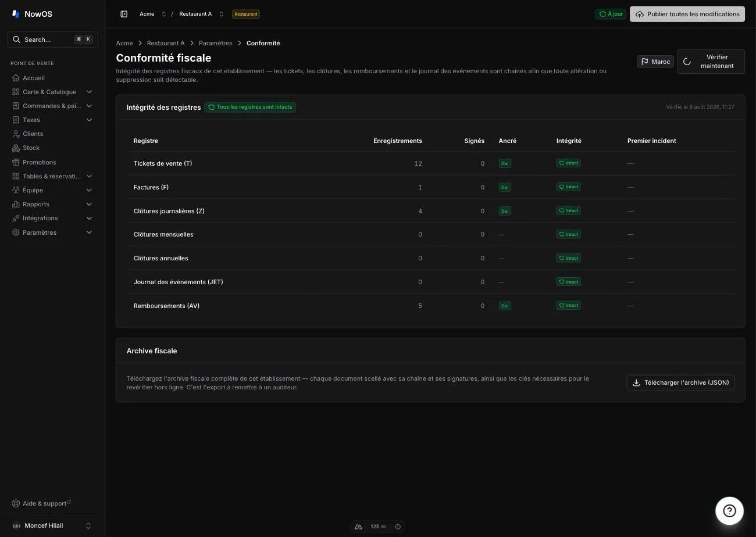Click the 125 ms devtools timing label

coord(379,527)
